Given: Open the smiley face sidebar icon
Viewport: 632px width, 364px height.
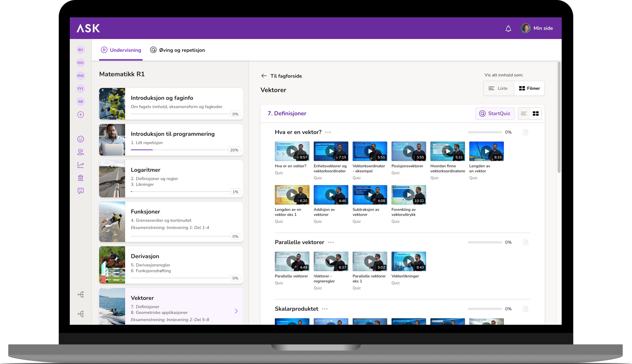Looking at the screenshot, I should pos(81,139).
